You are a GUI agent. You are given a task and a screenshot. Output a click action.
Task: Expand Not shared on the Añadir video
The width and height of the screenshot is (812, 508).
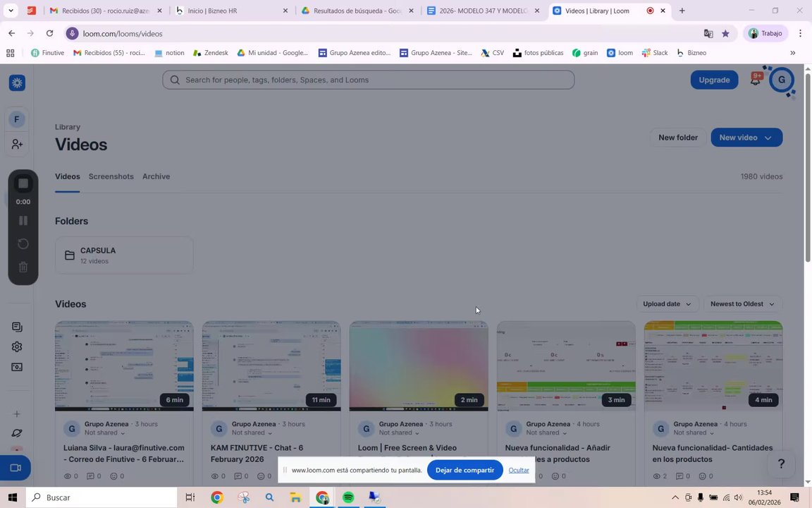point(546,433)
